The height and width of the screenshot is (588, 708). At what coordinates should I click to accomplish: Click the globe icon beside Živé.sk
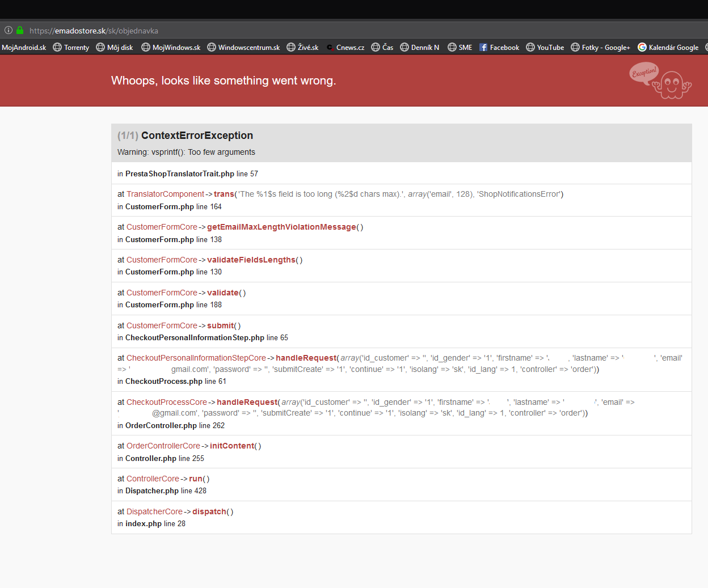pos(291,47)
